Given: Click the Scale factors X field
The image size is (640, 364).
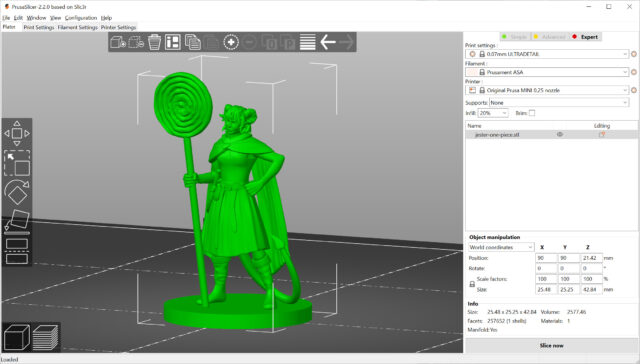Looking at the screenshot, I should click(x=546, y=279).
